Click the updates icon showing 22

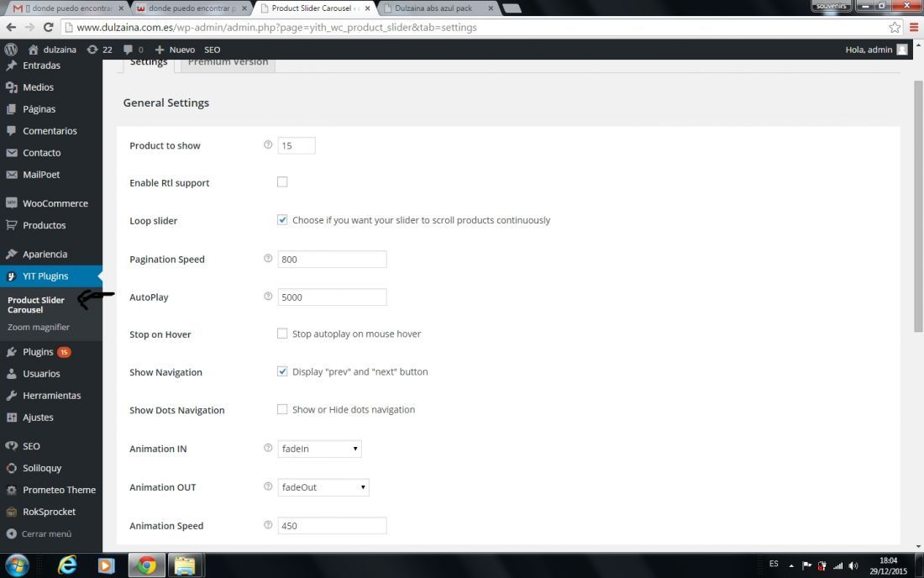coord(92,50)
